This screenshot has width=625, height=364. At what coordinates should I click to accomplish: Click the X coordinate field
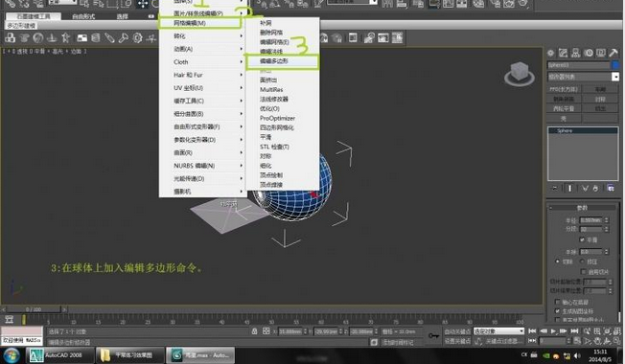(x=290, y=331)
